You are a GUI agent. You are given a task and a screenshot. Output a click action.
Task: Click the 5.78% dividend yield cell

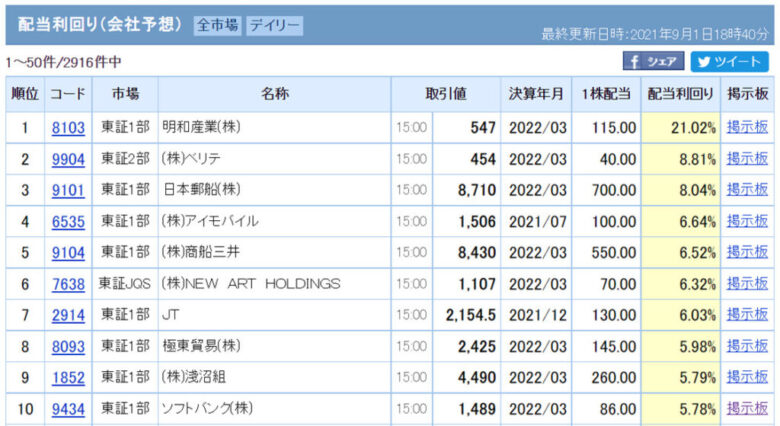pyautogui.click(x=681, y=409)
